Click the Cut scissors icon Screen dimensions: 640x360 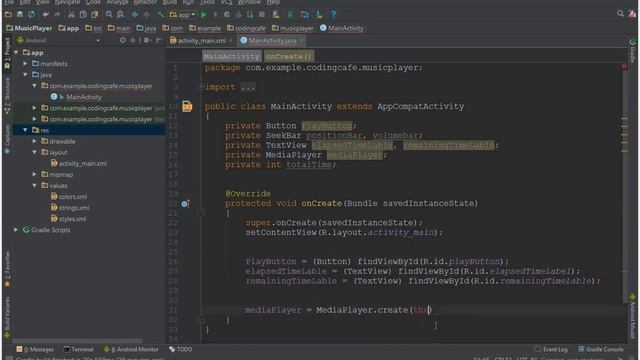click(x=71, y=15)
